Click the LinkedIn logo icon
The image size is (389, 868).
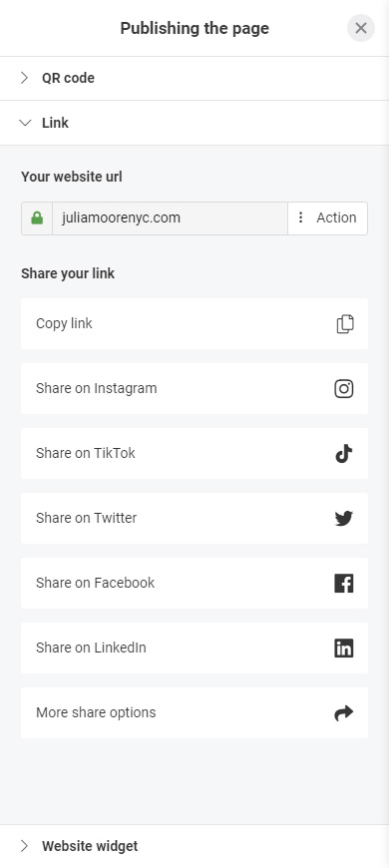click(x=344, y=648)
